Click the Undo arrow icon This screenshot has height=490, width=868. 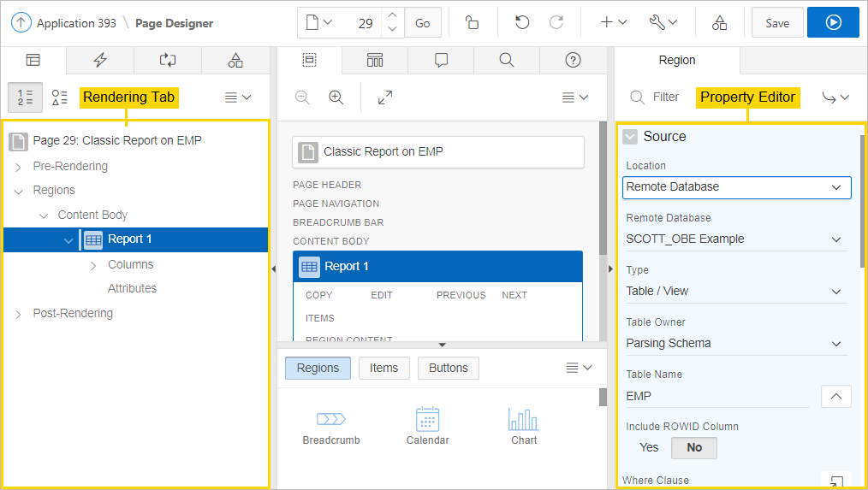pyautogui.click(x=522, y=23)
